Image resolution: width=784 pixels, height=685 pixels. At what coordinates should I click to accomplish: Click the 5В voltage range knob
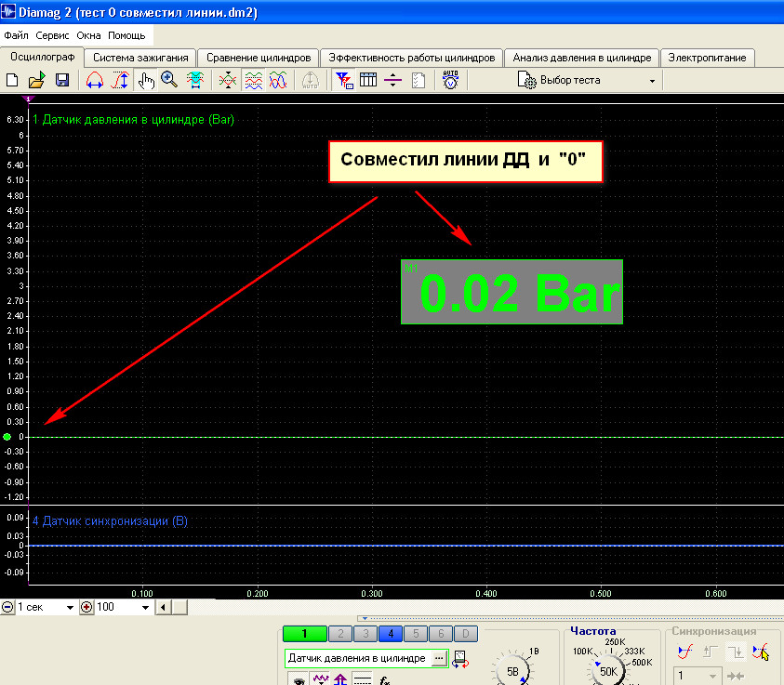click(x=512, y=670)
